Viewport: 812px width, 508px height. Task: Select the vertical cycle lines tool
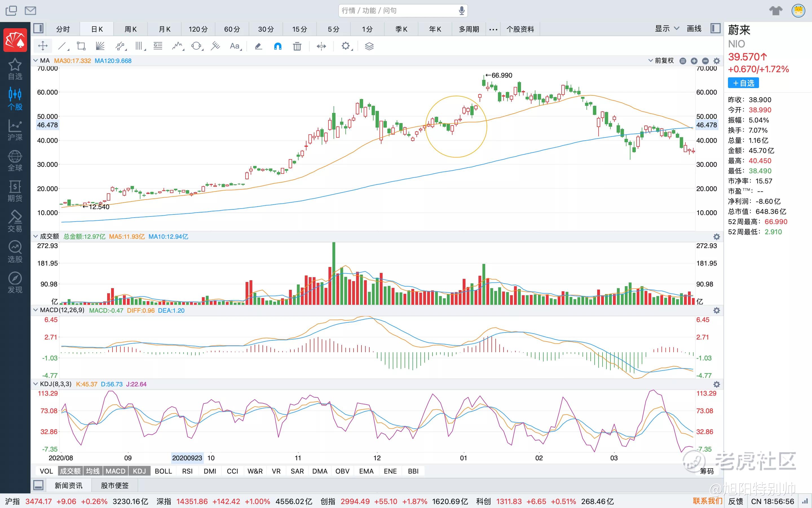[x=140, y=46]
